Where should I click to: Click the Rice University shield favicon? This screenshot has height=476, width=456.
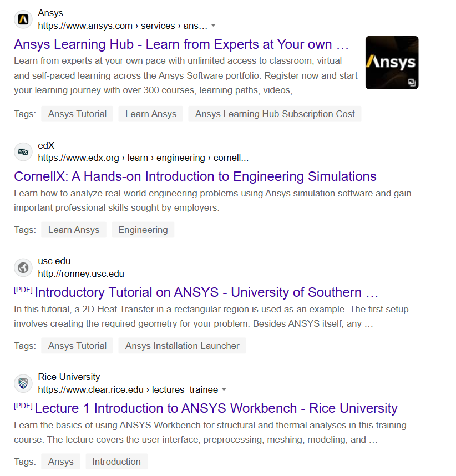click(x=23, y=383)
